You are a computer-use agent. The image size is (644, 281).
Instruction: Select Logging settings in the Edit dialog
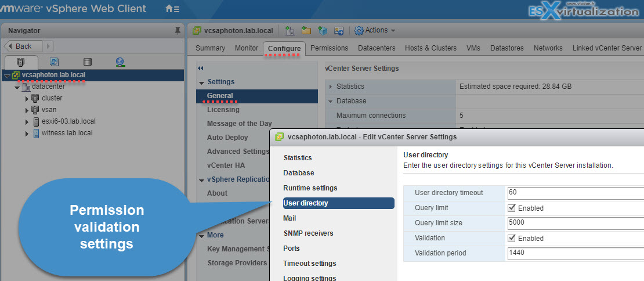tap(310, 278)
